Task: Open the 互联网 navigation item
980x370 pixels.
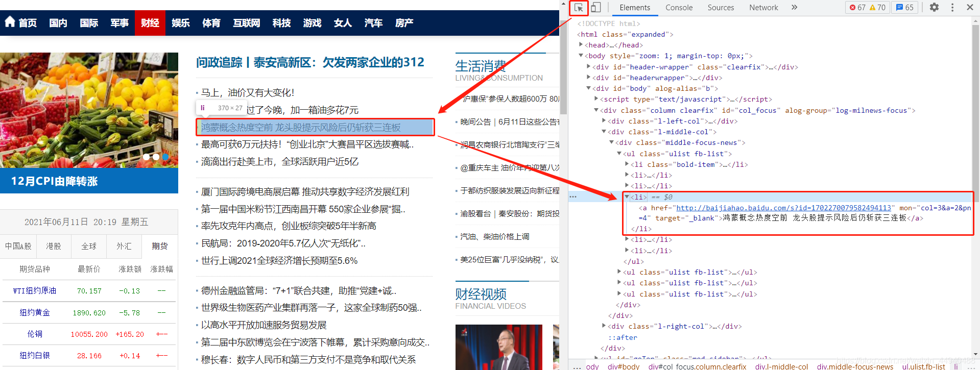Action: [x=247, y=23]
